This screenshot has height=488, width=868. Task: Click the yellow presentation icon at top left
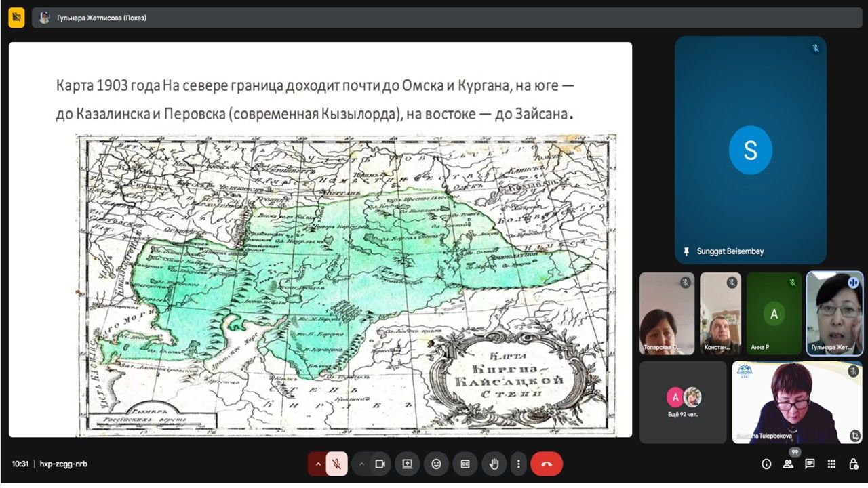[x=17, y=18]
